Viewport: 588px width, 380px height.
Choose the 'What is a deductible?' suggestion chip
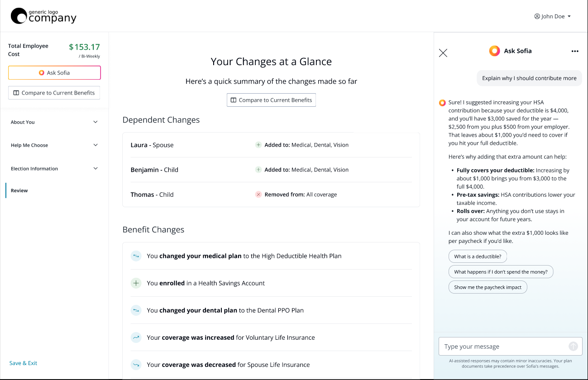tap(478, 256)
